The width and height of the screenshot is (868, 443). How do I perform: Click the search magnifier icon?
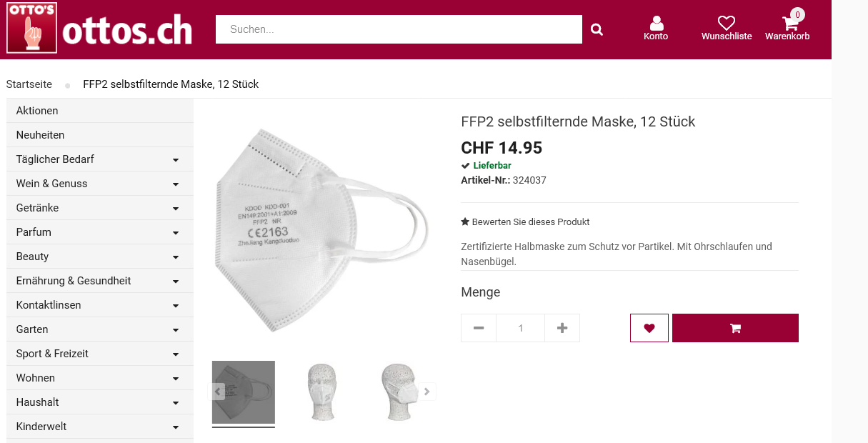point(597,29)
